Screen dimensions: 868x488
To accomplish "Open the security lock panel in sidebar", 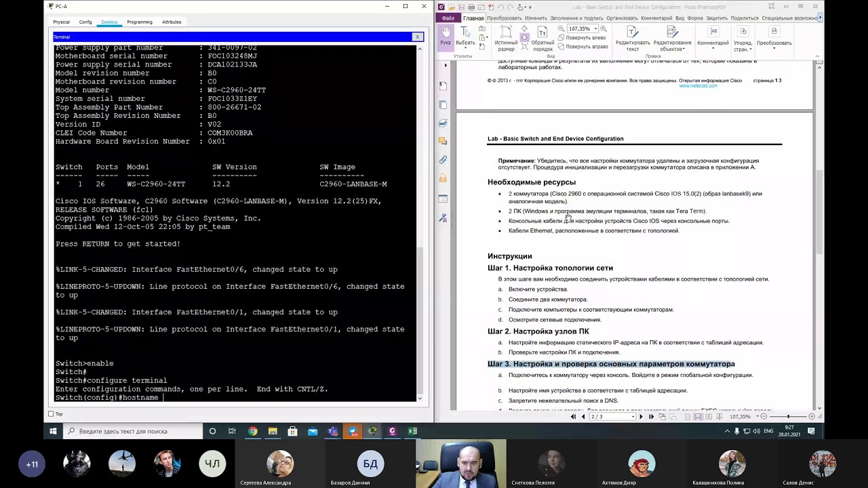I will click(x=443, y=178).
